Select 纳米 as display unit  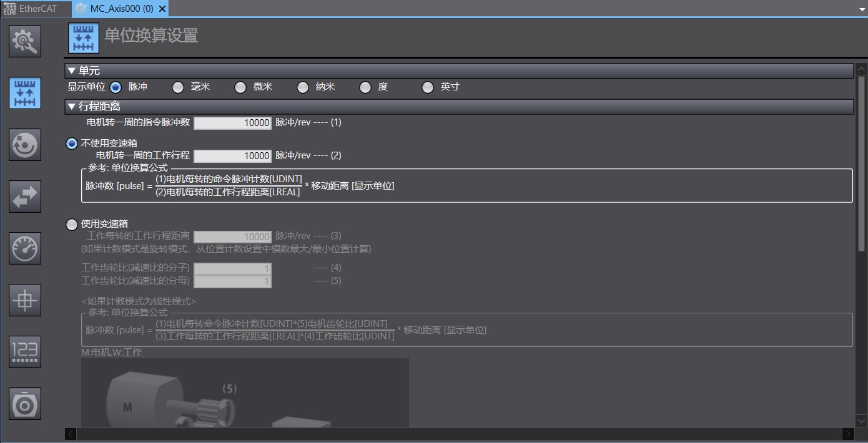tap(303, 87)
